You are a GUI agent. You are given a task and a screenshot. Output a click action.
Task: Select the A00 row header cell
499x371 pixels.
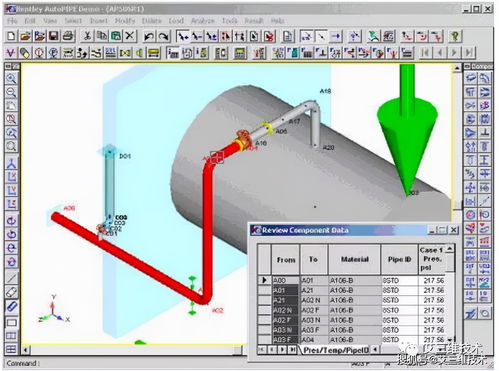pos(264,280)
